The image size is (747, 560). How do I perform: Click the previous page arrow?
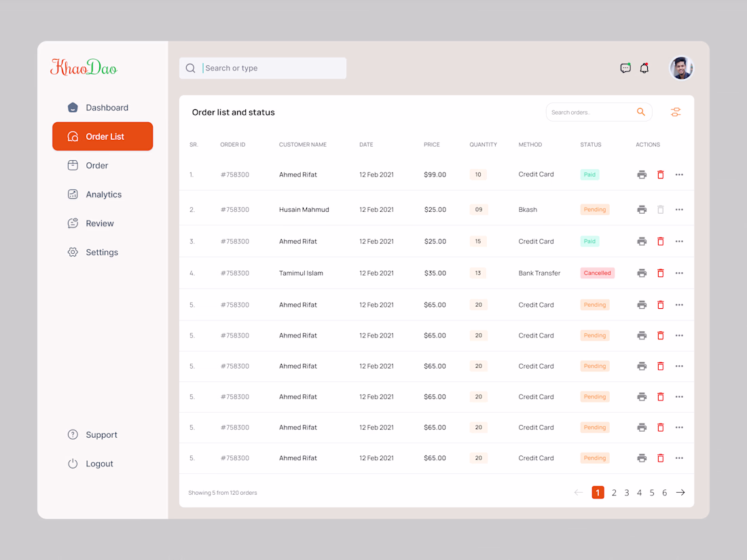point(579,492)
